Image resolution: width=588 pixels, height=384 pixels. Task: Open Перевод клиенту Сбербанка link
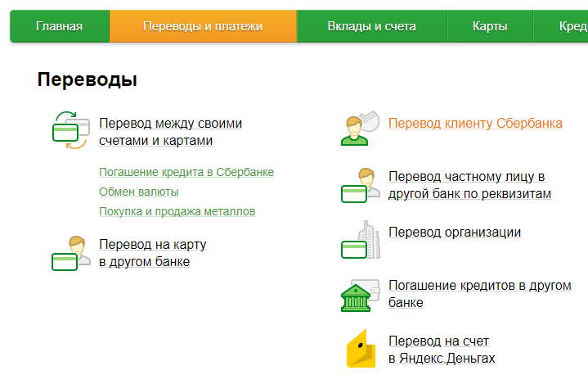coord(475,123)
